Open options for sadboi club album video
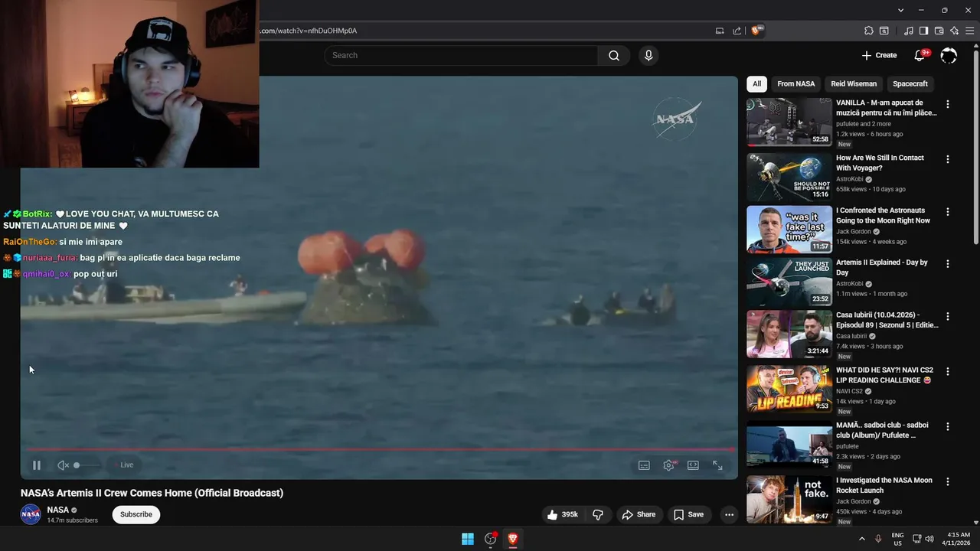The height and width of the screenshot is (551, 980). tap(948, 426)
